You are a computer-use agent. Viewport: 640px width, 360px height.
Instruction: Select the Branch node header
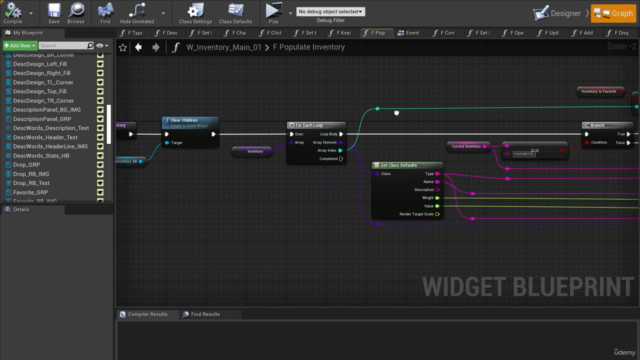607,125
